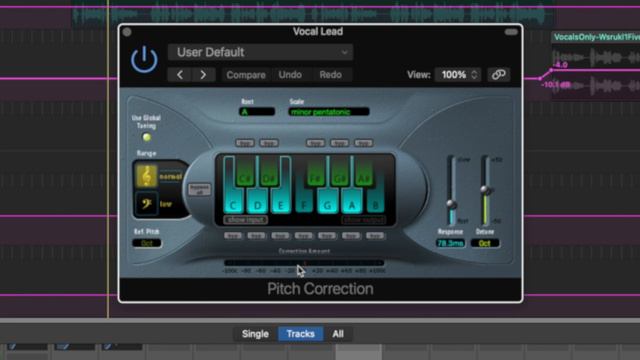Screen dimensions: 640x360
Task: Click the A# black key
Action: (x=364, y=171)
